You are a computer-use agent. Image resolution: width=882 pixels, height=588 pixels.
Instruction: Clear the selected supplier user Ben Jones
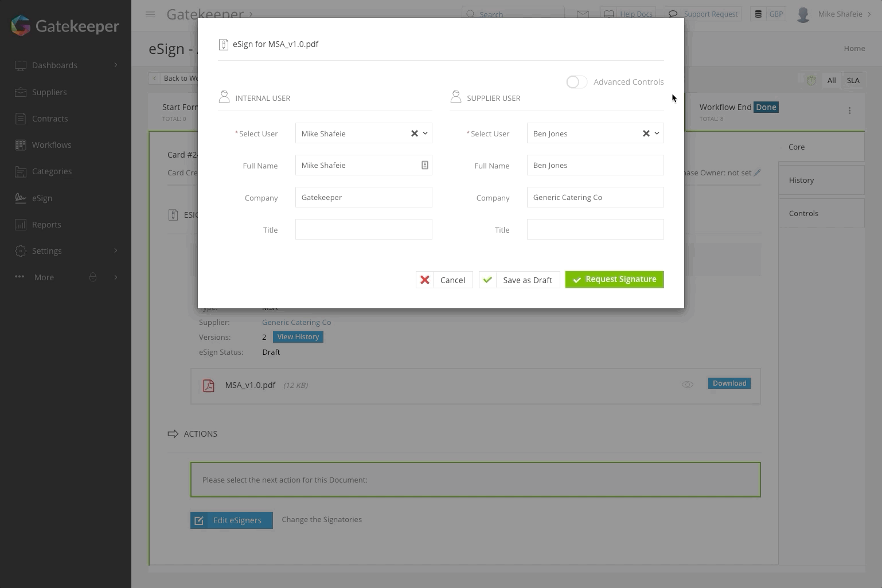646,134
